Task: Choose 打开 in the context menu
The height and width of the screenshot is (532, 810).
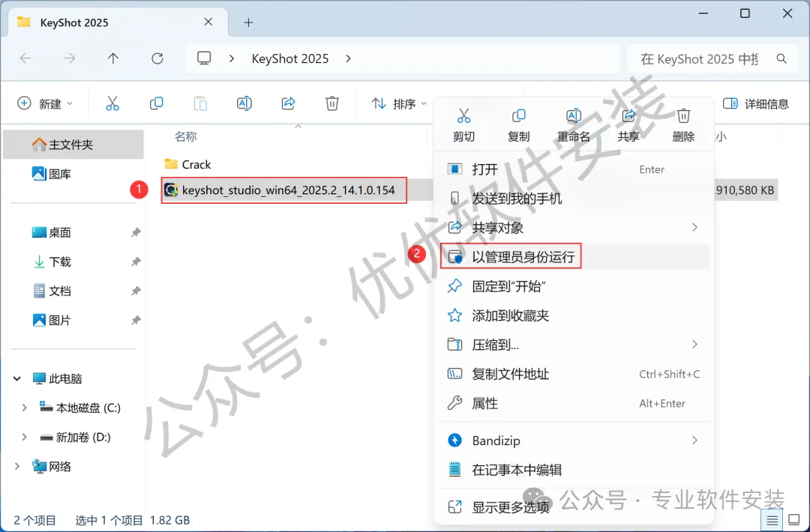Action: [x=573, y=169]
